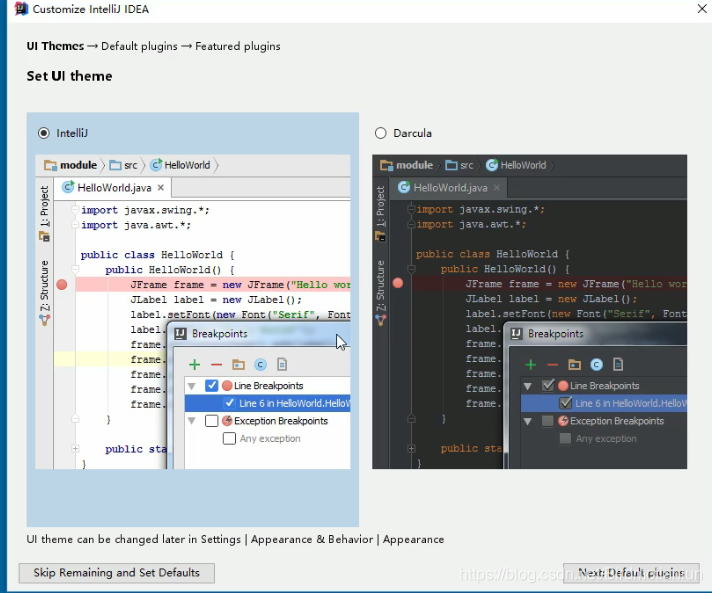Click the Breakpoints dialog icon in light preview
The height and width of the screenshot is (593, 712).
click(180, 334)
